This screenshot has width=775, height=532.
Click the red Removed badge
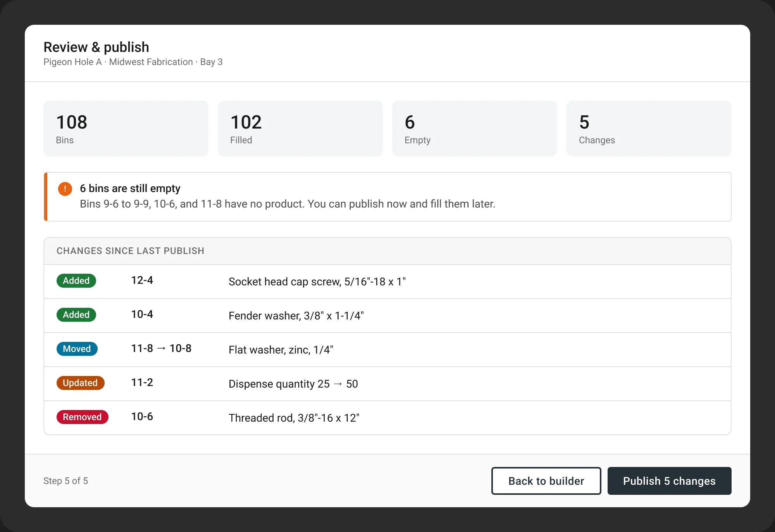83,417
